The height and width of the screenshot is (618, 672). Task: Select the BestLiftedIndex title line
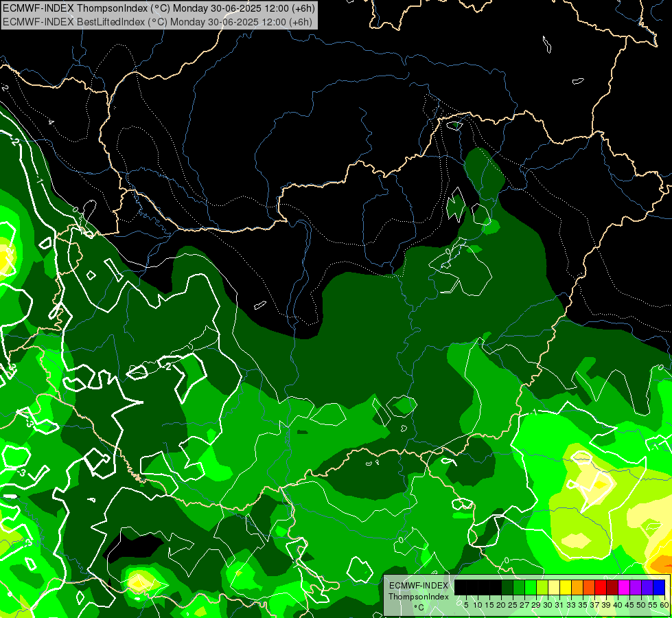(x=157, y=22)
